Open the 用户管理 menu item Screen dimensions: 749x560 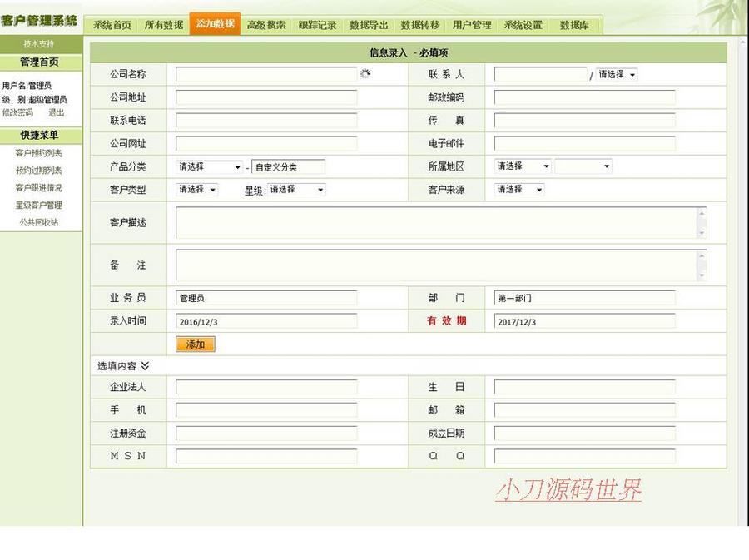coord(470,25)
